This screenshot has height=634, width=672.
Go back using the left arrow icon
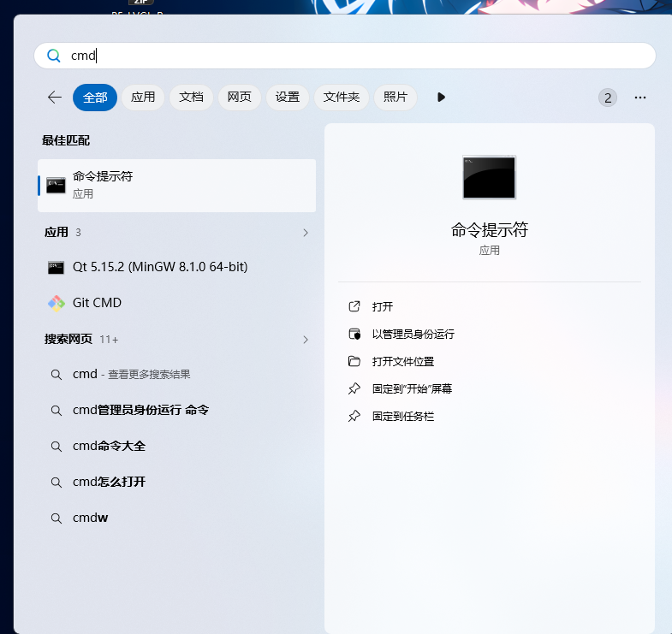click(x=55, y=98)
